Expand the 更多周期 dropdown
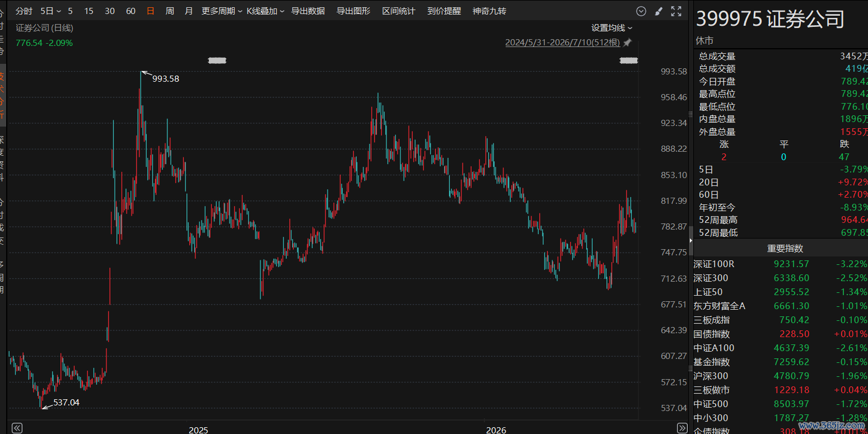Screen dimensions: 868x434 click(222, 11)
